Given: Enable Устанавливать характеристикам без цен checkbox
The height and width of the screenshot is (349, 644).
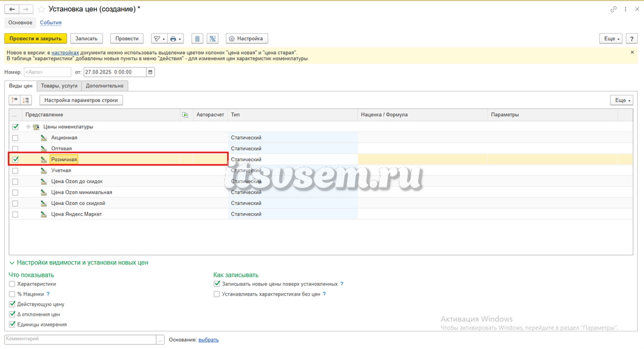Looking at the screenshot, I should [x=216, y=294].
